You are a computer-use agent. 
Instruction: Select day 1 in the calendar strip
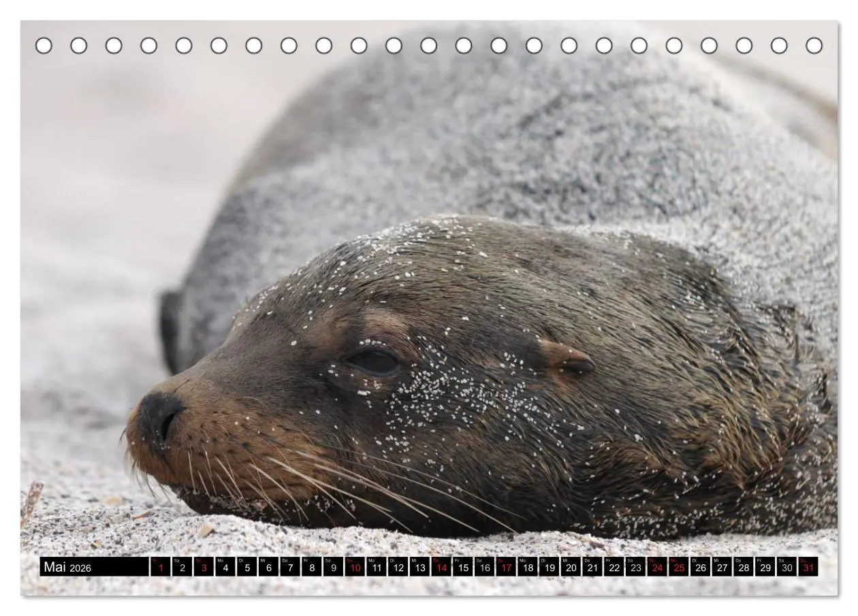[x=161, y=566]
